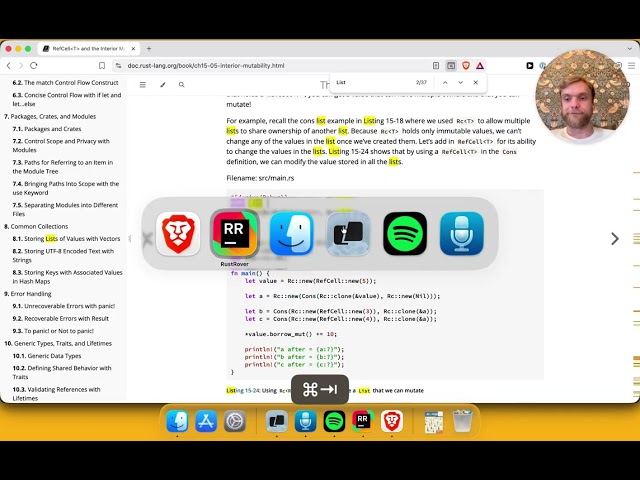This screenshot has height=480, width=640.
Task: Click the "Listing 15-24" caption link
Action: coord(243,391)
